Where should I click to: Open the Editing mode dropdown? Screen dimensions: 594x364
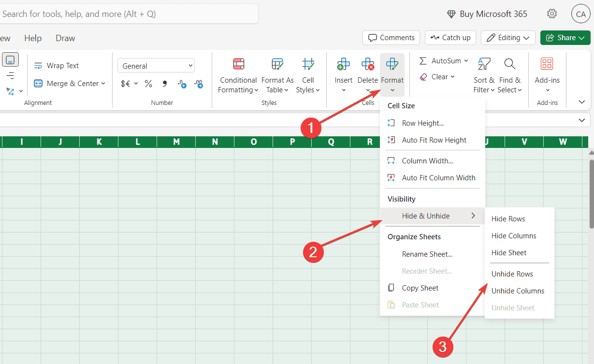point(508,38)
